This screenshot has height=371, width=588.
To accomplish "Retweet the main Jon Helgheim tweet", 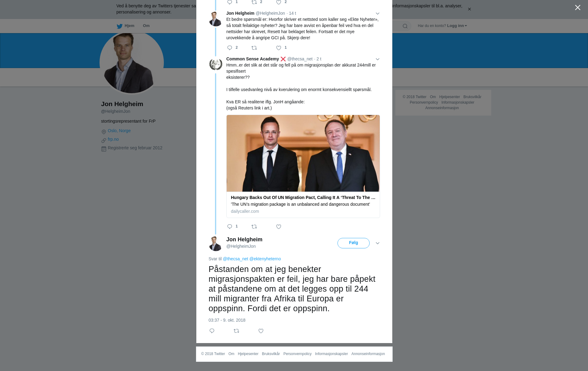I will pyautogui.click(x=236, y=331).
